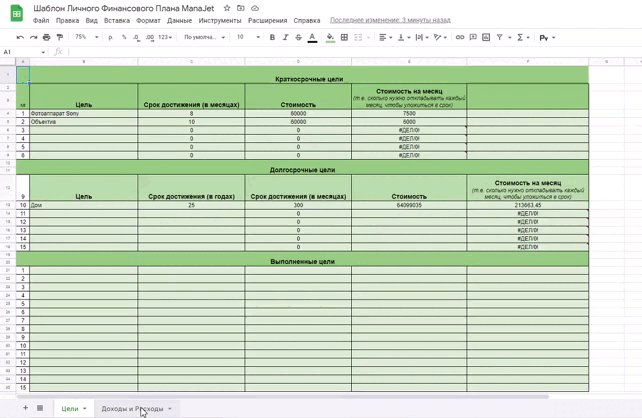The width and height of the screenshot is (642, 418).
Task: Activate the paint format tool
Action: pyautogui.click(x=60, y=37)
